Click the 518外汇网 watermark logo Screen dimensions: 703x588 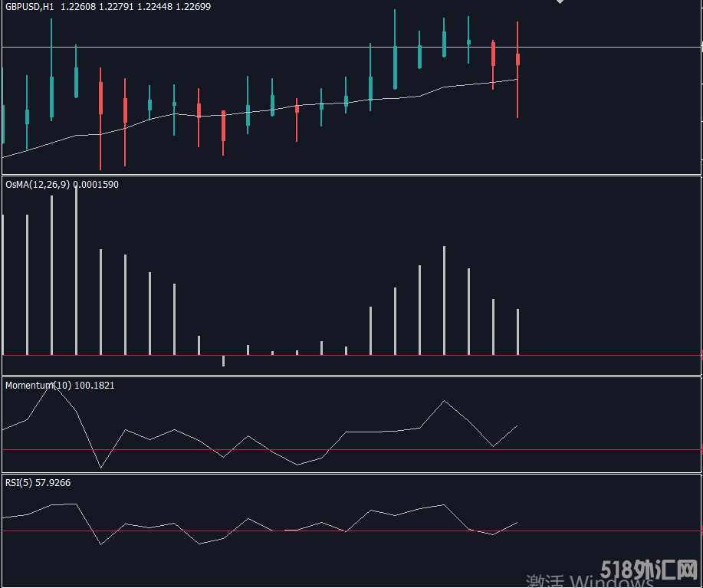coord(649,570)
